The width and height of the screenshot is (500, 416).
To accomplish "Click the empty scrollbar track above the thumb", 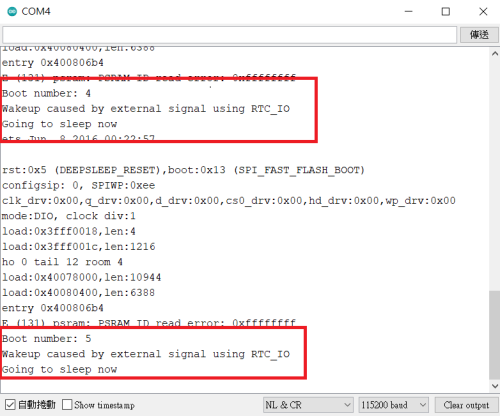I will pyautogui.click(x=495, y=174).
